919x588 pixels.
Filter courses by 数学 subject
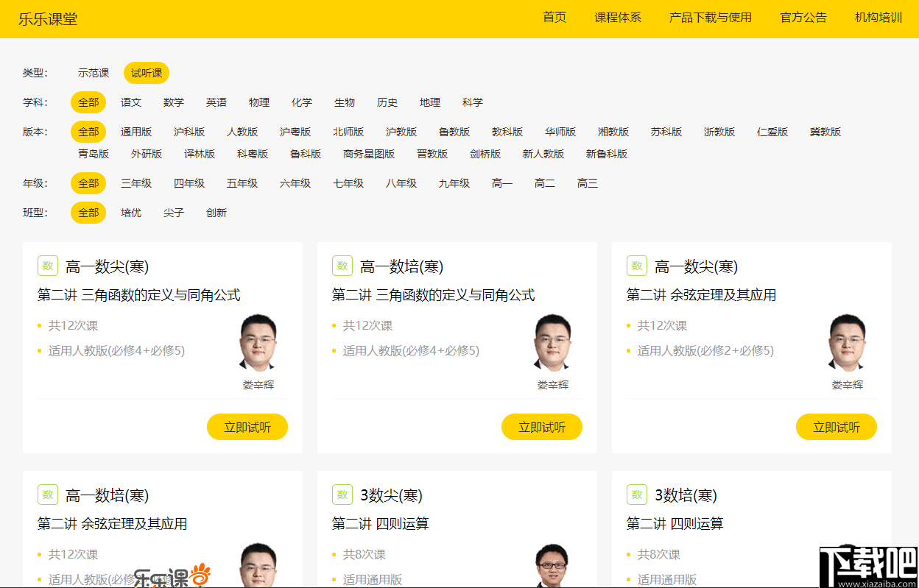(x=174, y=102)
